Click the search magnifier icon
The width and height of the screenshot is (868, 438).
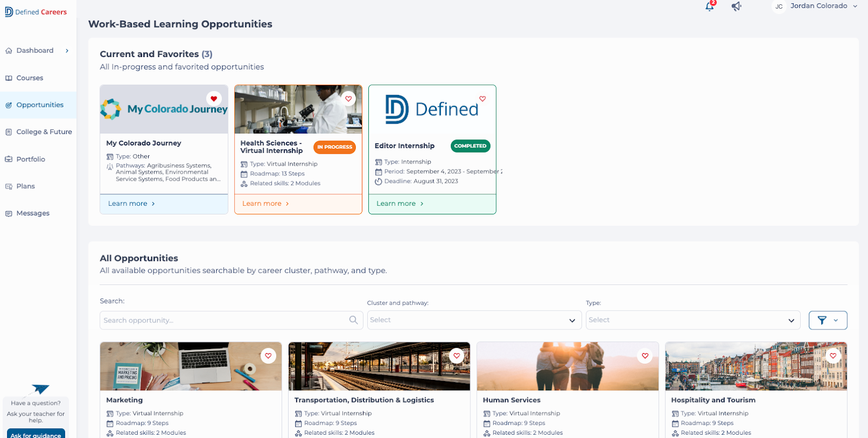coord(353,320)
